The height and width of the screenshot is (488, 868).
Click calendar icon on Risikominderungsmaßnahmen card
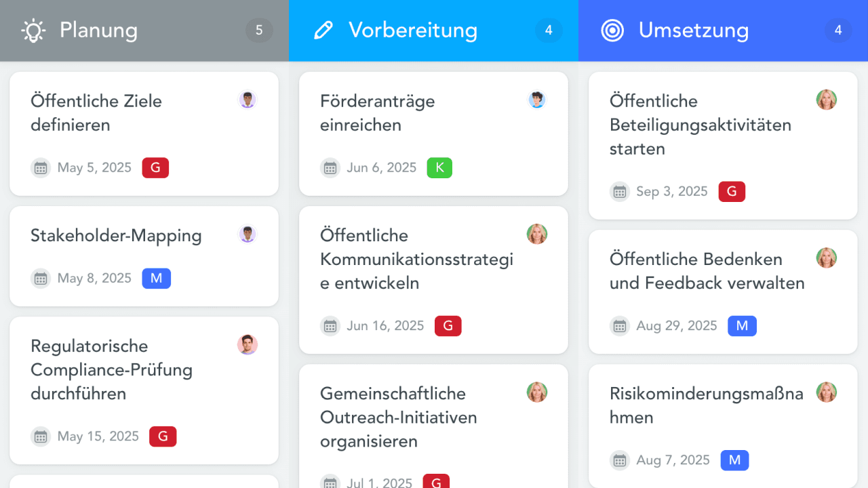(620, 461)
